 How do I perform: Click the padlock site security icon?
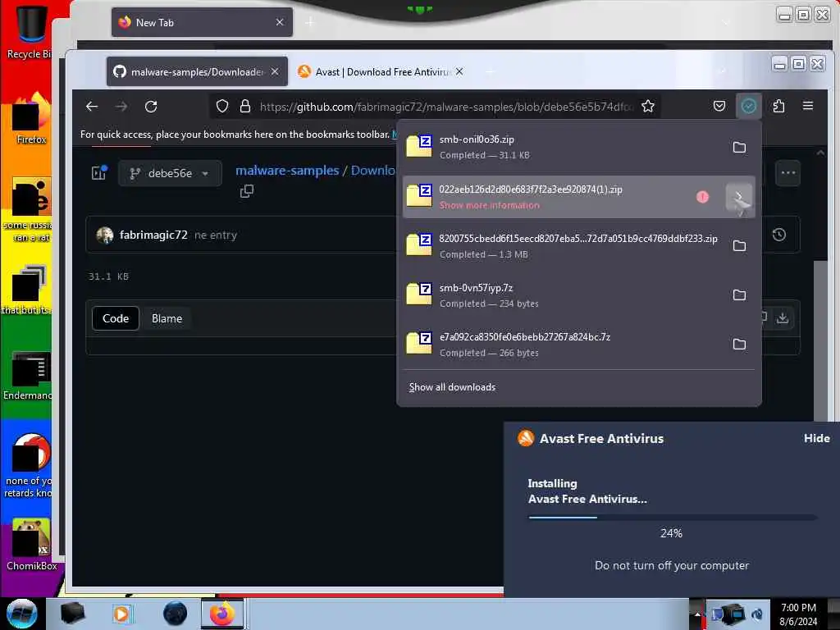[x=244, y=107]
